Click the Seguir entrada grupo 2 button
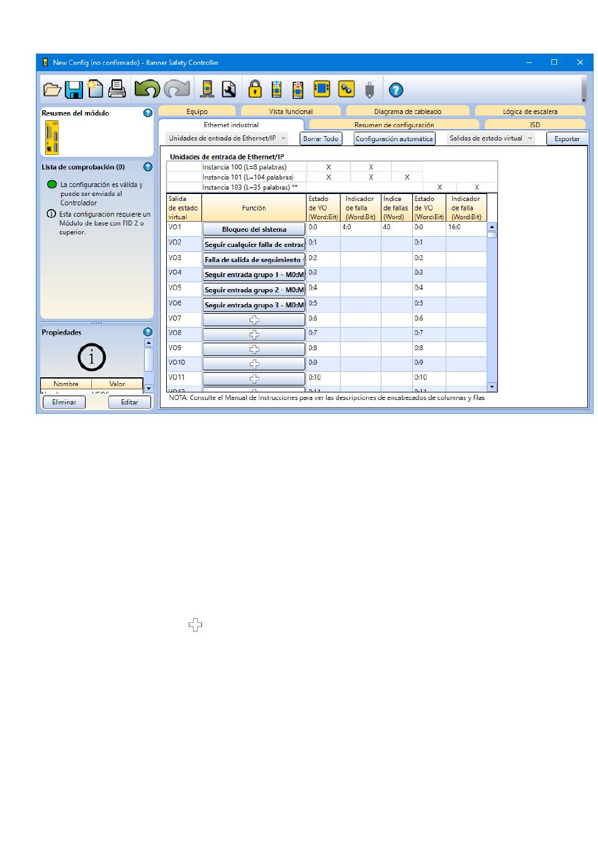This screenshot has width=598, height=868. tap(254, 290)
